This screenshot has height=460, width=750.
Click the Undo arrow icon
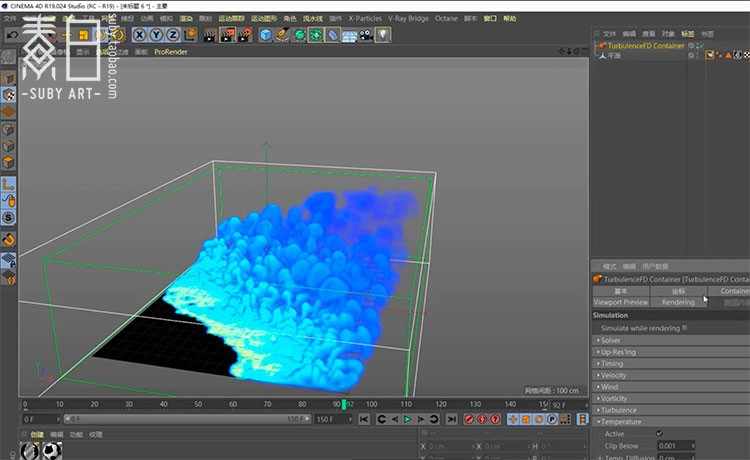[13, 35]
